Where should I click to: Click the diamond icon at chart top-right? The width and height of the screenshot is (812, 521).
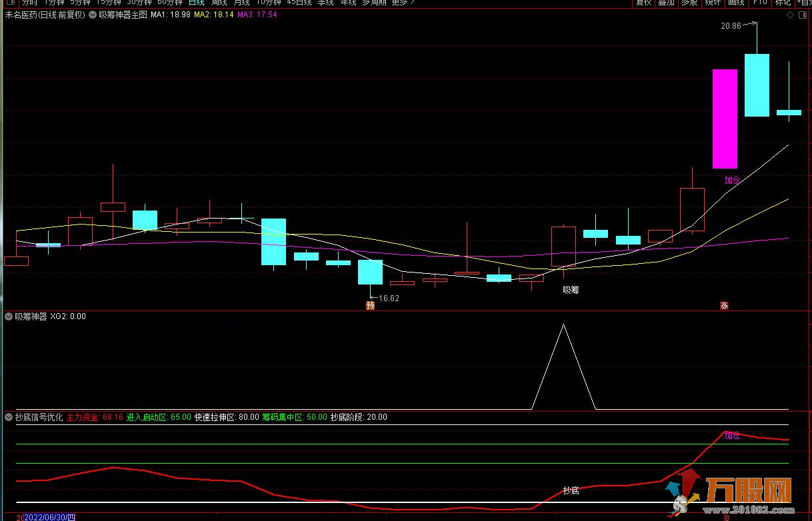point(790,15)
